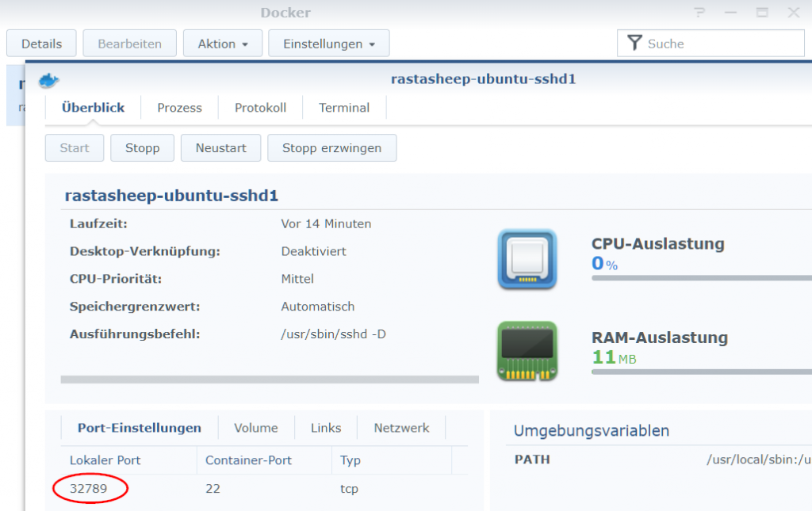Viewport: 812px width, 511px height.
Task: Select the circled local port 32789
Action: [x=90, y=489]
